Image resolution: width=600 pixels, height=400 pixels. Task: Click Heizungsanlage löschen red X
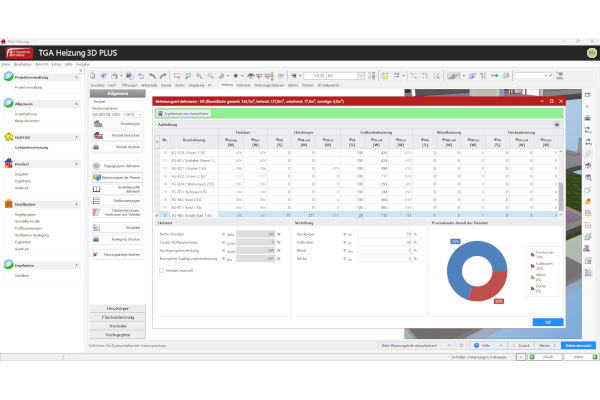(96, 255)
